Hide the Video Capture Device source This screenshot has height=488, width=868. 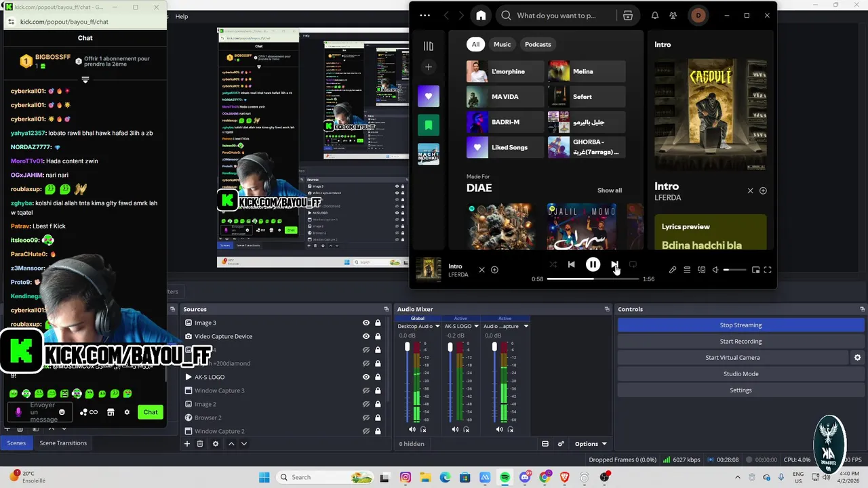coord(366,336)
